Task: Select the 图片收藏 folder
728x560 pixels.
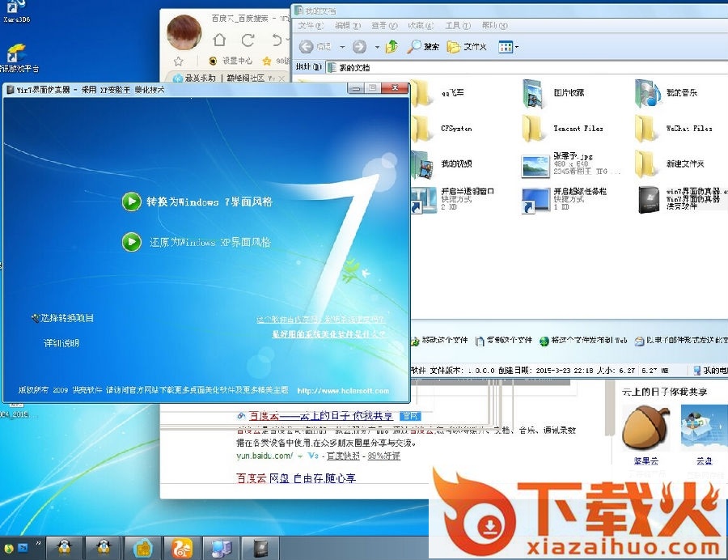Action: coord(553,93)
